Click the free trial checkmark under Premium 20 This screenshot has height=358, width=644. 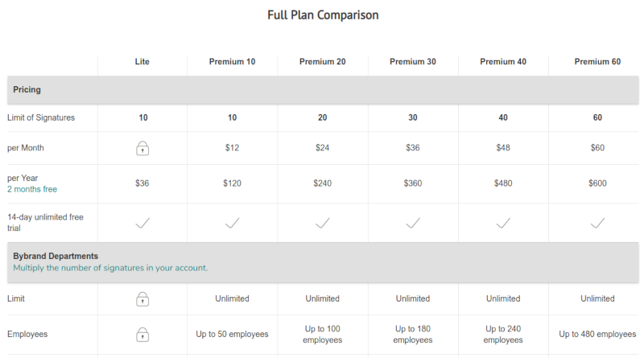(x=323, y=223)
